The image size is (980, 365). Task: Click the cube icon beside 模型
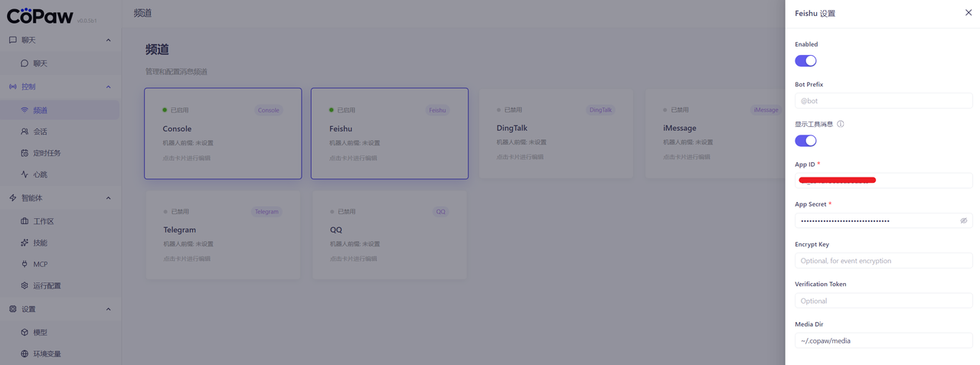coord(24,332)
